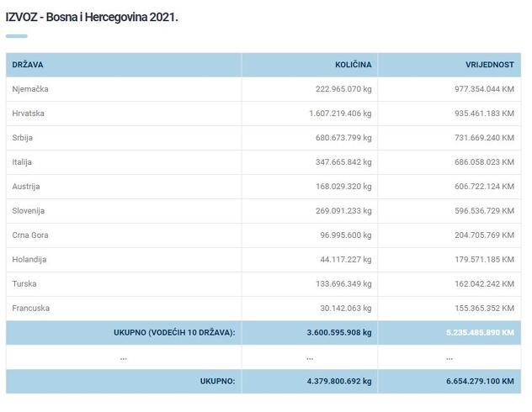The image size is (532, 412).
Task: Select the Crna Gora row name
Action: coord(30,235)
